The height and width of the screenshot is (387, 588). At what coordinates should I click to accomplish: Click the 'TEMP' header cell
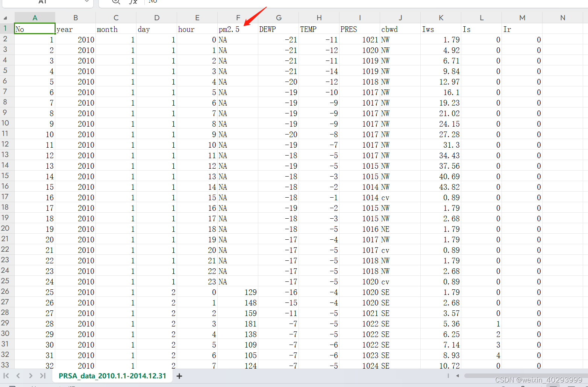[319, 29]
